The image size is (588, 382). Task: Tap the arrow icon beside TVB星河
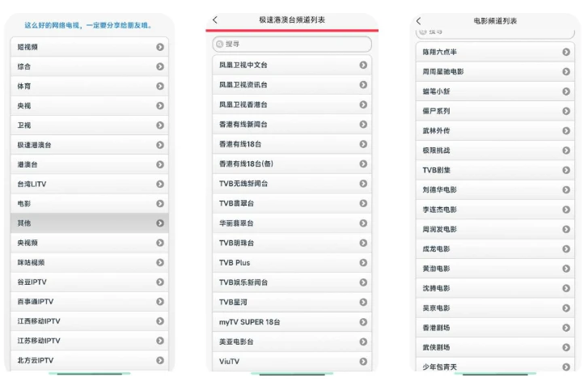(363, 302)
